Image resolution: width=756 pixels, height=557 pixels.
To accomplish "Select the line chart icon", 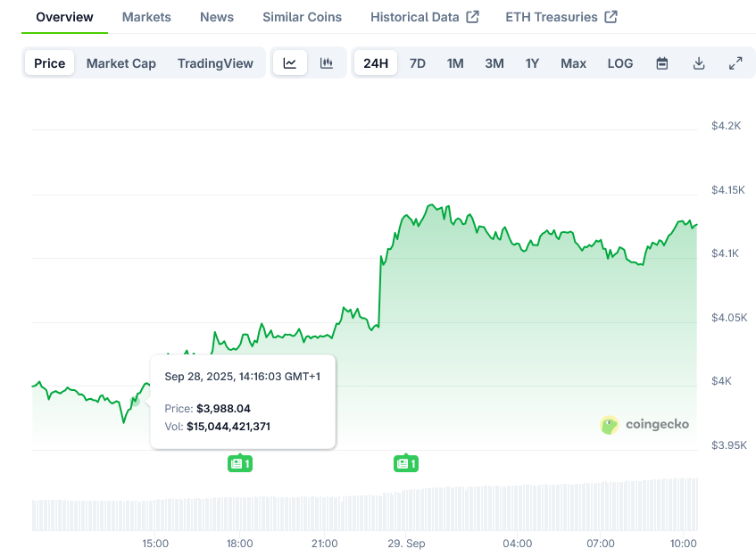I will (289, 62).
